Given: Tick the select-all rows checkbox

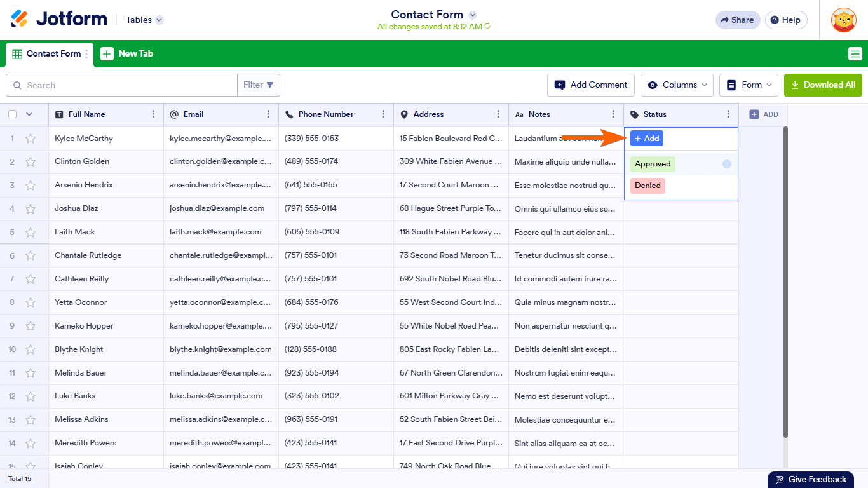Looking at the screenshot, I should coord(12,114).
